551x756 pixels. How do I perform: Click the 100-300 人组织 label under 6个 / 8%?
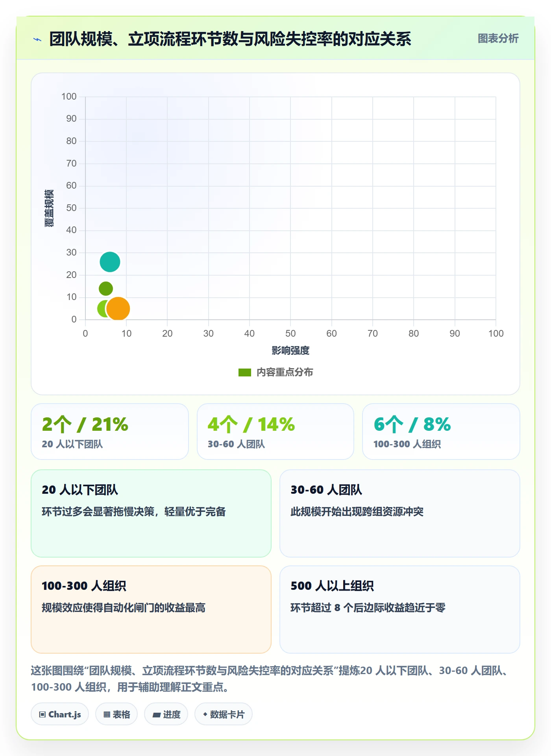click(x=407, y=444)
